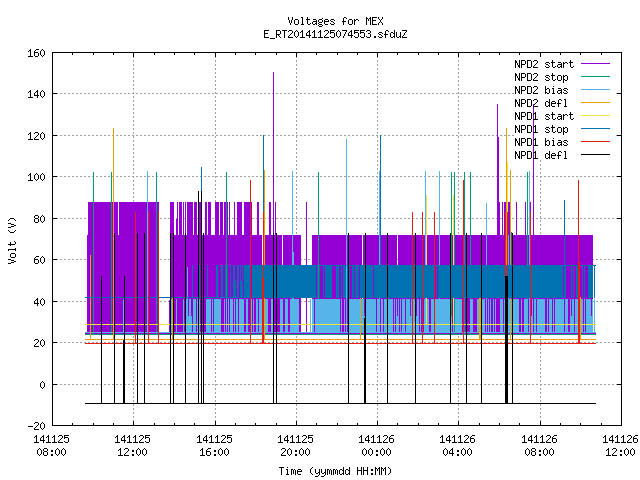Click the NPD2 bias legend label
640x480 pixels.
pyautogui.click(x=541, y=90)
